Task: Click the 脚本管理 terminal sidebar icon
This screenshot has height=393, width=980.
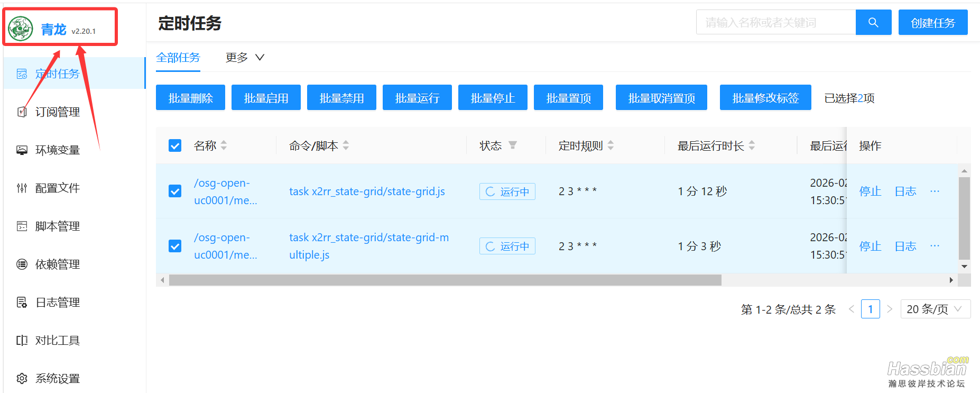Action: (22, 226)
